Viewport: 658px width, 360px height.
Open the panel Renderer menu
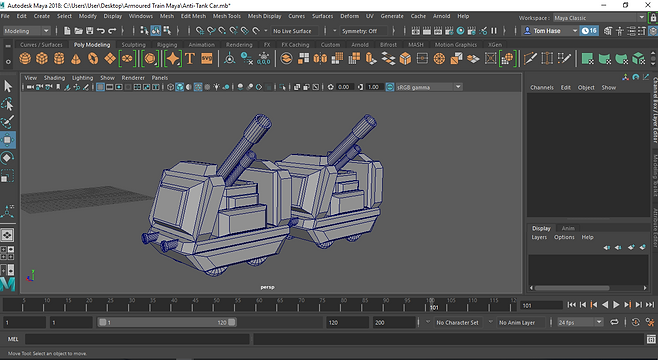click(x=133, y=78)
